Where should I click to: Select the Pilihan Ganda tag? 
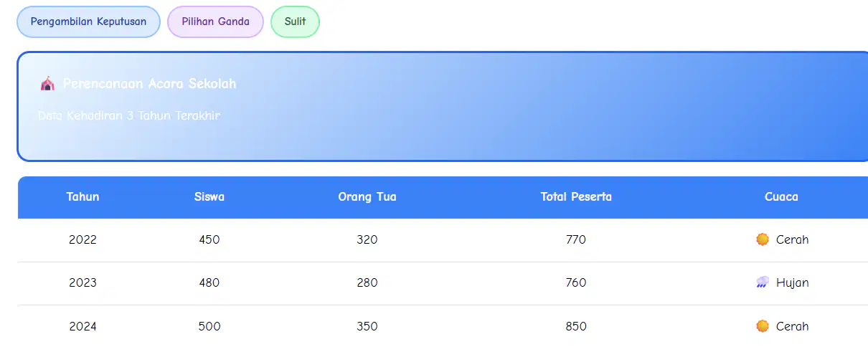(215, 22)
